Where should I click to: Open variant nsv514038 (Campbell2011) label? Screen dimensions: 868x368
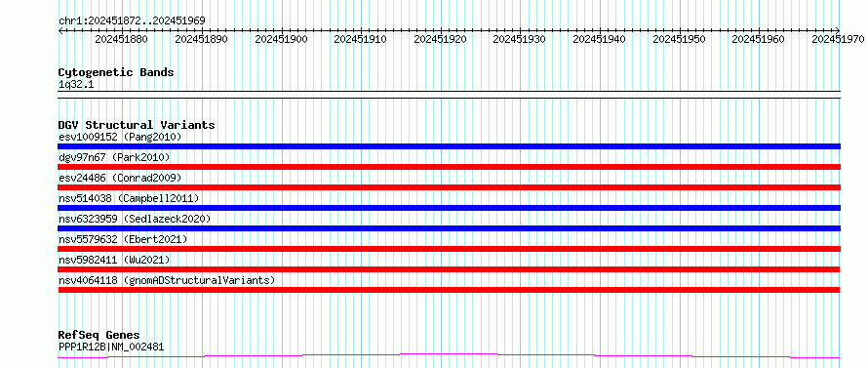[x=129, y=198]
